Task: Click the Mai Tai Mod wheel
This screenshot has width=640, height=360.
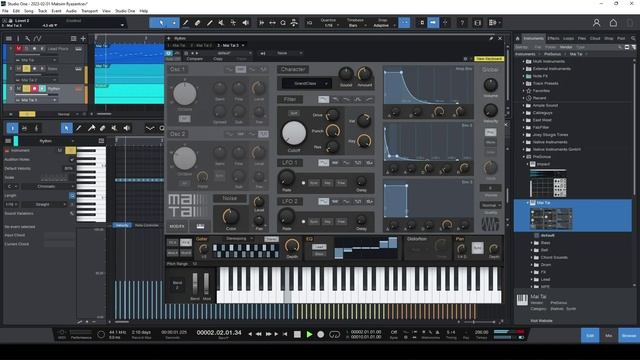Action: click(207, 283)
